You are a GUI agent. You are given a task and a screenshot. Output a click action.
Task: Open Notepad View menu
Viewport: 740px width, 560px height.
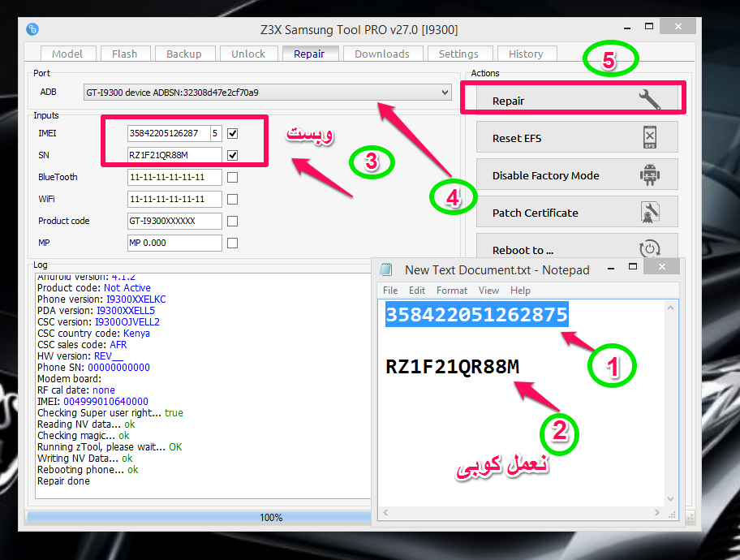[489, 291]
